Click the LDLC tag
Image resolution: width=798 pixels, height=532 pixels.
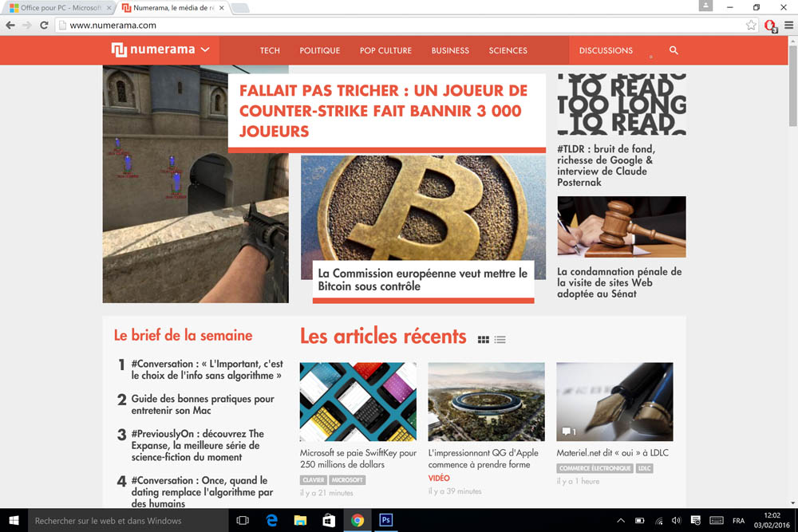click(x=644, y=468)
